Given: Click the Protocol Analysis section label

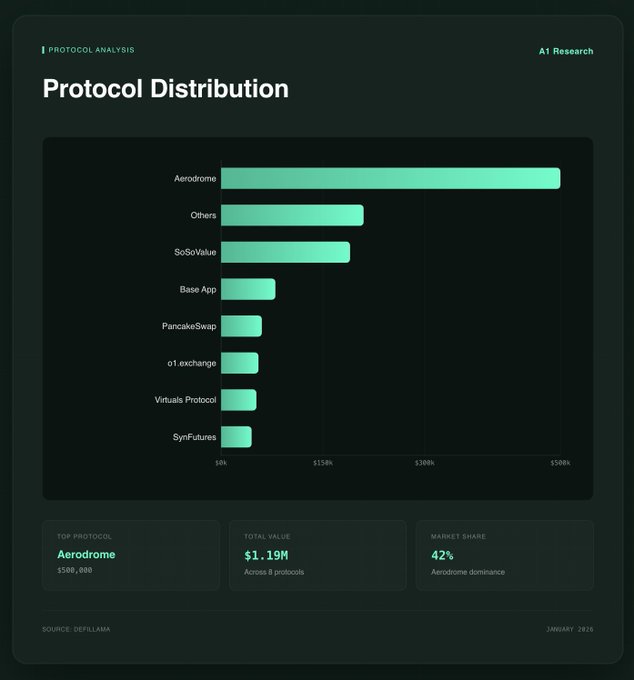Looking at the screenshot, I should click(x=90, y=50).
